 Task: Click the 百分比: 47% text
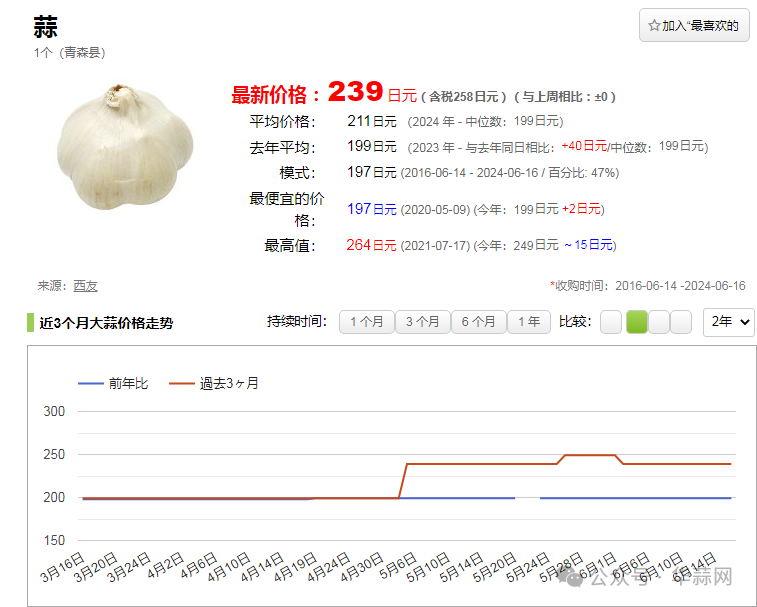pos(583,173)
